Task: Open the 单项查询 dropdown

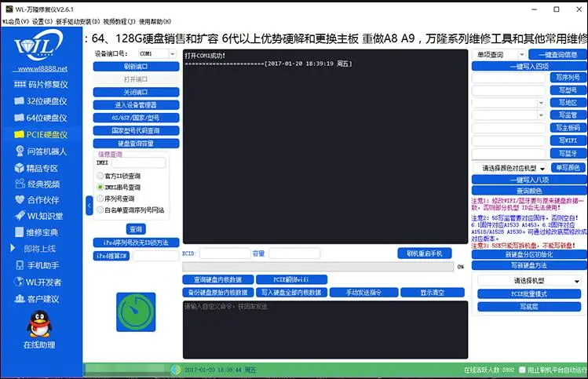Action: click(499, 54)
